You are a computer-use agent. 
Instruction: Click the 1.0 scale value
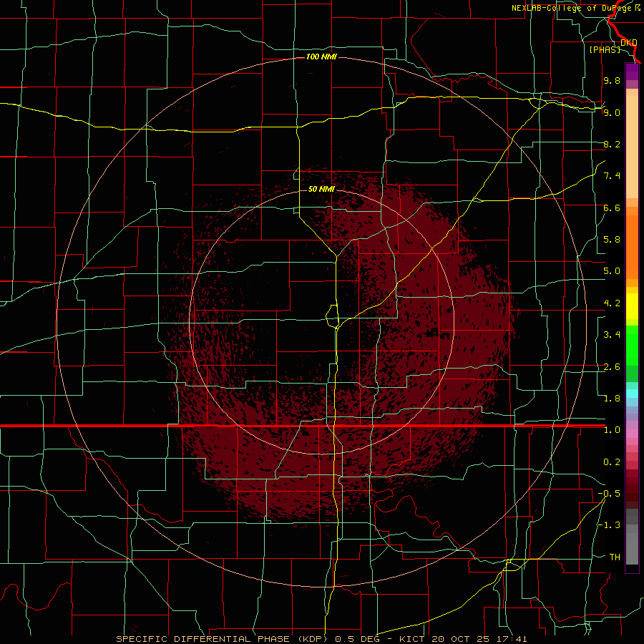click(x=612, y=430)
